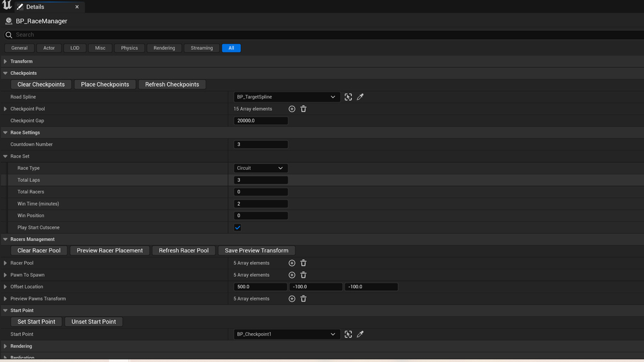Screen dimensions: 644x362
Task: Toggle the Play Start Cutscene checkbox
Action: click(x=237, y=227)
